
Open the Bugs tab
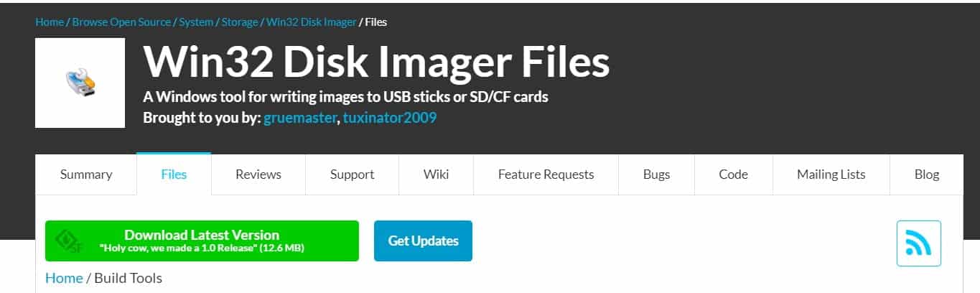coord(656,175)
